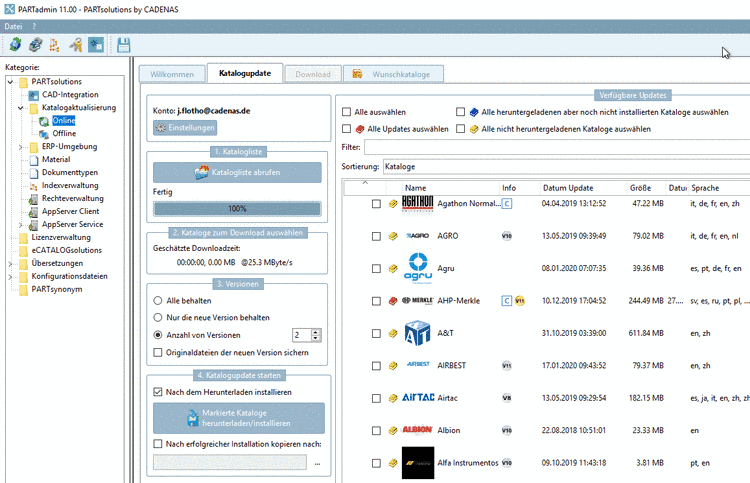Select Nur die neue Version behalten
This screenshot has height=483, width=750.
coord(158,318)
